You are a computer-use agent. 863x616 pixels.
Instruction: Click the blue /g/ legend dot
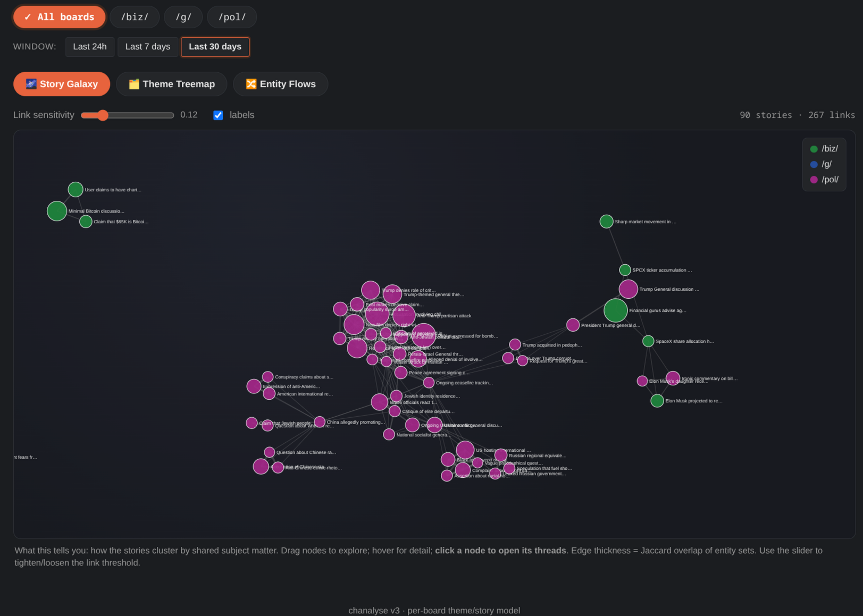(x=814, y=164)
